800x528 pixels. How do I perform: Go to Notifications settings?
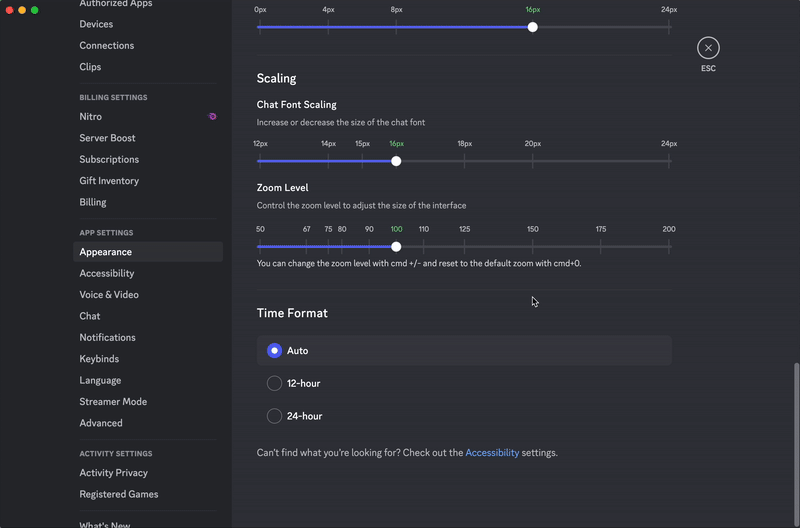coord(107,338)
